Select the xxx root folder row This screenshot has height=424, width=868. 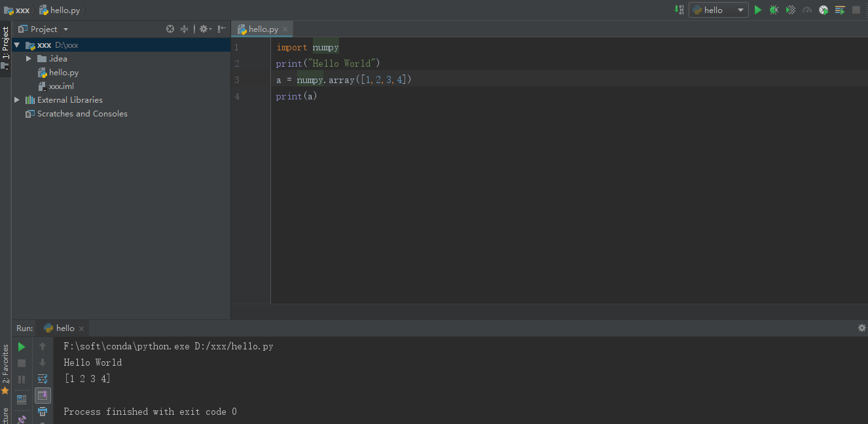point(121,45)
